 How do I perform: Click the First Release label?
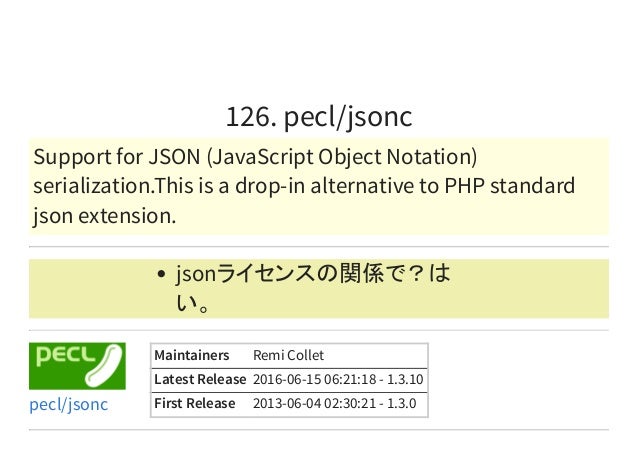pos(194,403)
